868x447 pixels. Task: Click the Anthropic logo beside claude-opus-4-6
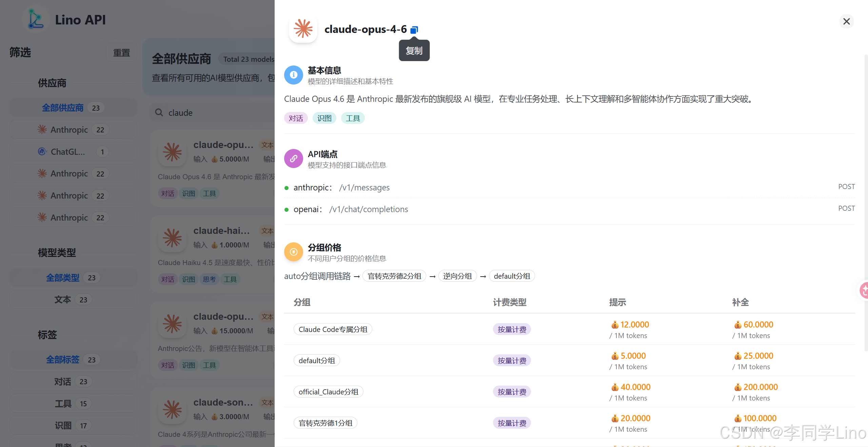[303, 29]
